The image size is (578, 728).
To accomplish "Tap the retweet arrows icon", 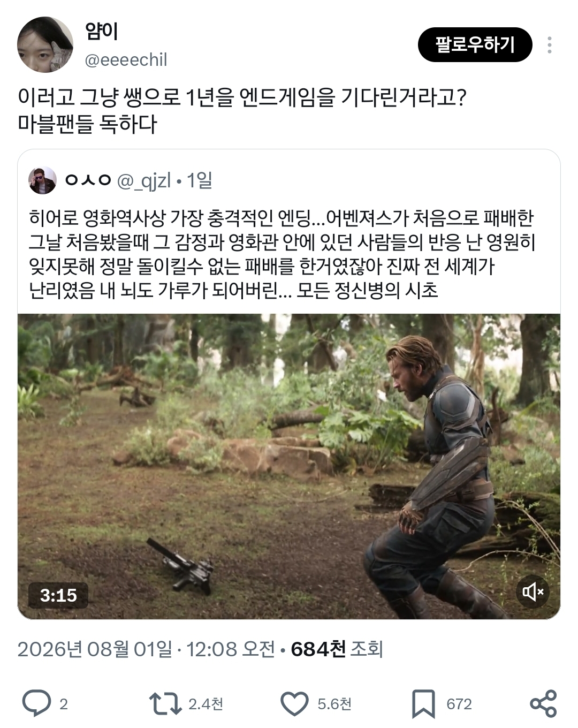I will [165, 703].
